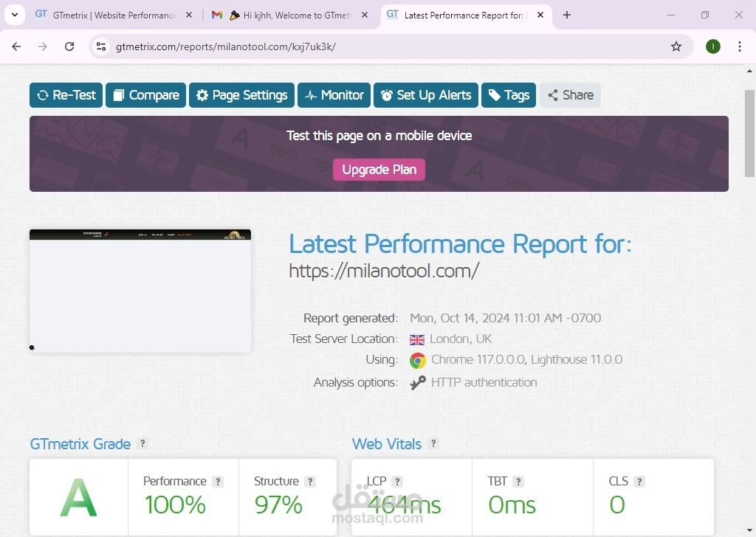Click the 0ms TBT value

click(512, 505)
